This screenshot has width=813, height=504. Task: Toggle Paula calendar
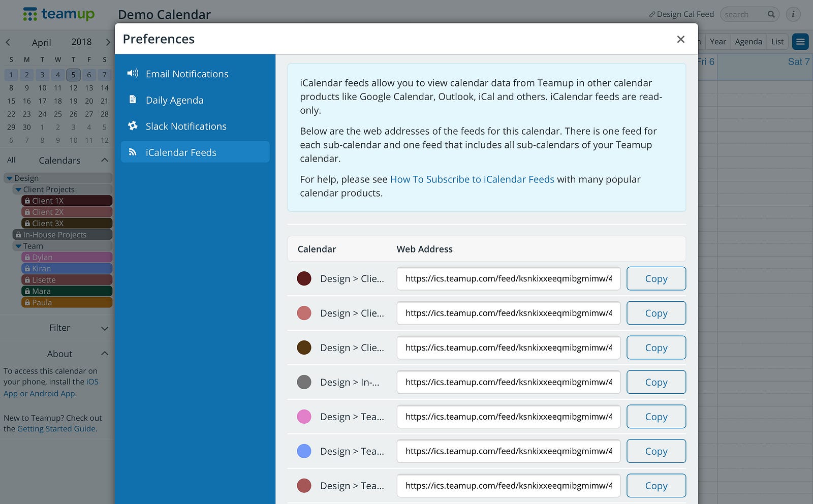(67, 302)
